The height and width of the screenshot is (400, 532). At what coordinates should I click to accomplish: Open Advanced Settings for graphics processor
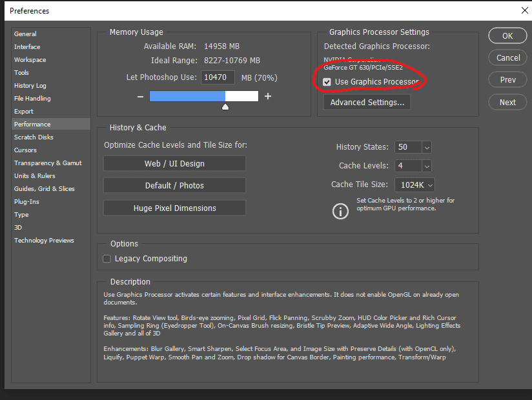(x=367, y=102)
